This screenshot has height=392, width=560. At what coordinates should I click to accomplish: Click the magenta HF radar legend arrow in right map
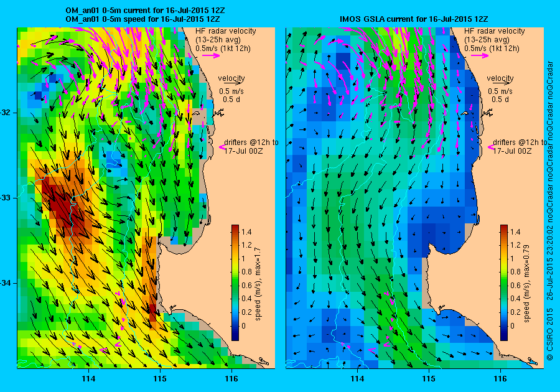click(480, 55)
